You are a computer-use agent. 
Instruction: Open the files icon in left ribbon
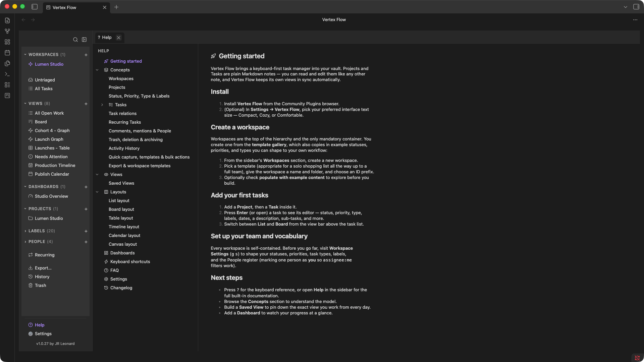coord(7,20)
